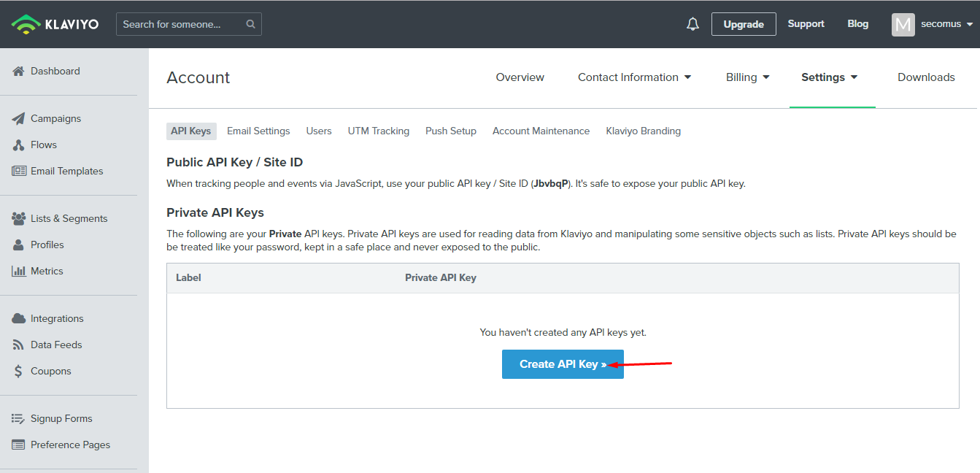
Task: Open the Support link
Action: tap(806, 24)
